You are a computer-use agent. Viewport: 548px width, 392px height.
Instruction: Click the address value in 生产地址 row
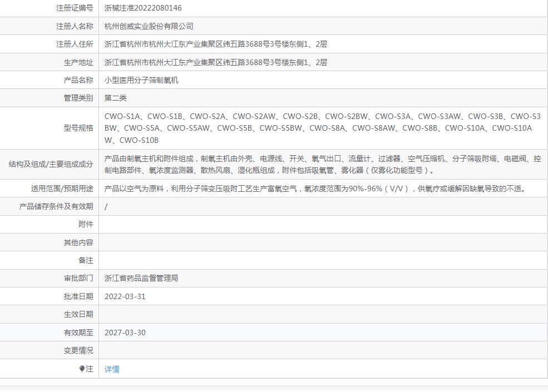pyautogui.click(x=216, y=62)
